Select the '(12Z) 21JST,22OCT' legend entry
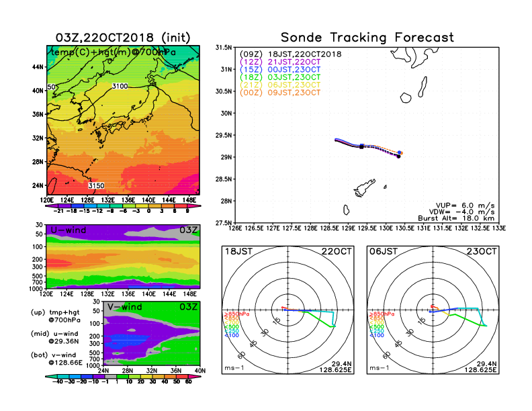 [x=280, y=62]
